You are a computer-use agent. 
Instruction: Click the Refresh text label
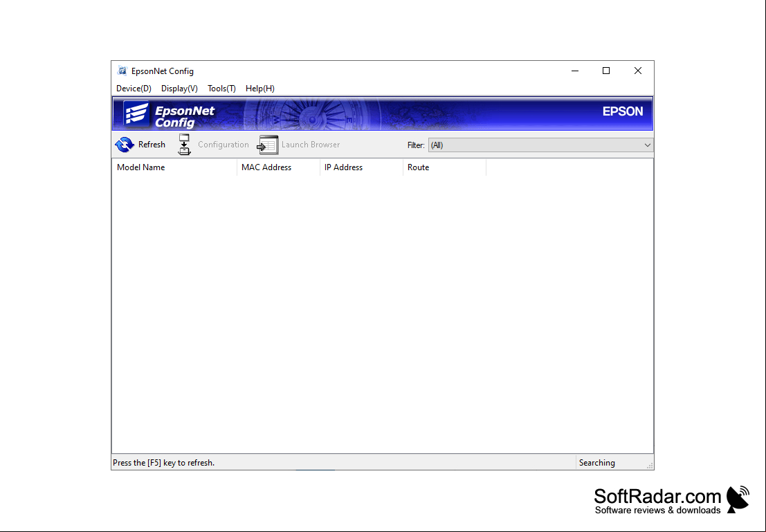152,145
